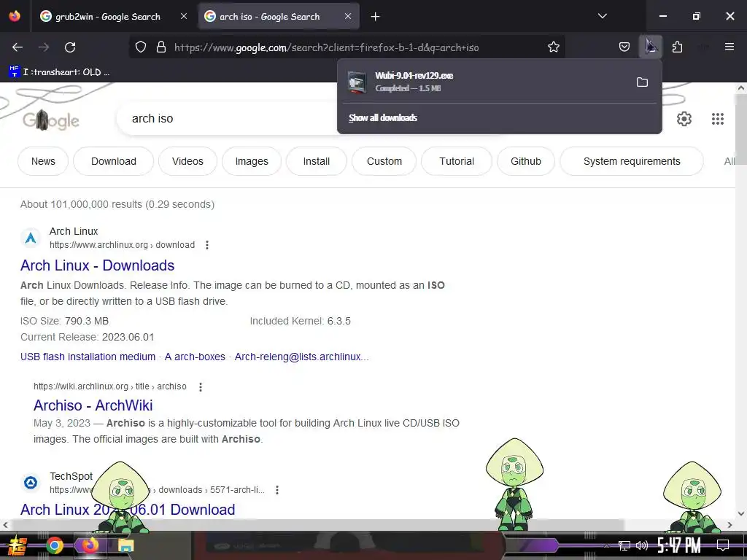Image resolution: width=747 pixels, height=560 pixels.
Task: Open the Start menu on taskbar
Action: pyautogui.click(x=18, y=545)
